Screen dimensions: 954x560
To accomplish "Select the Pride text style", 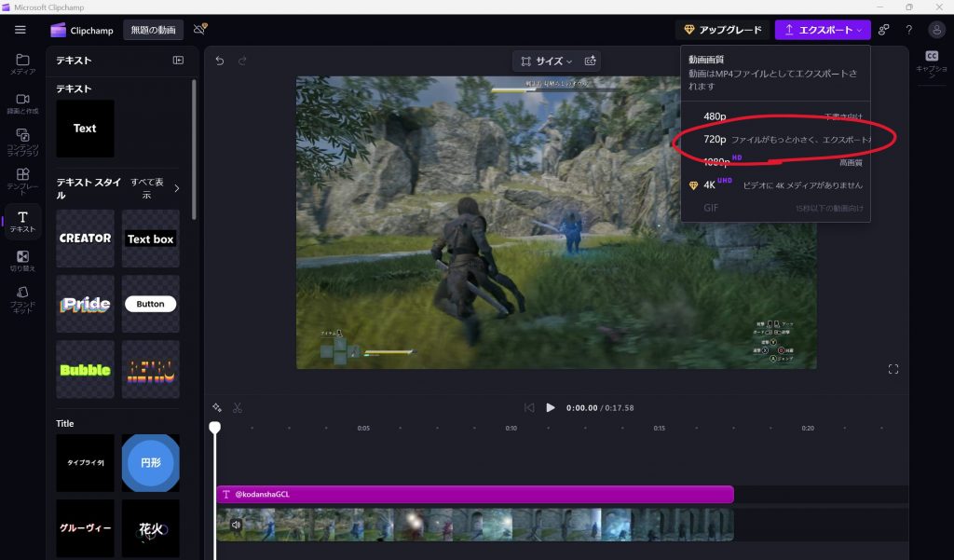I will 85,304.
